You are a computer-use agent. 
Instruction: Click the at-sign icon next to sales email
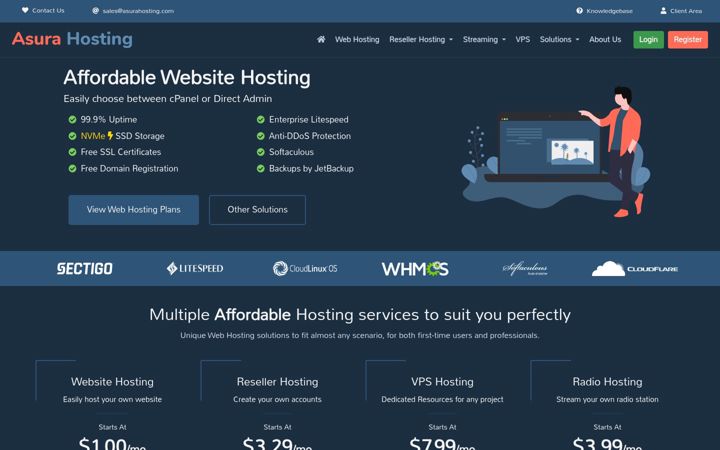click(96, 11)
